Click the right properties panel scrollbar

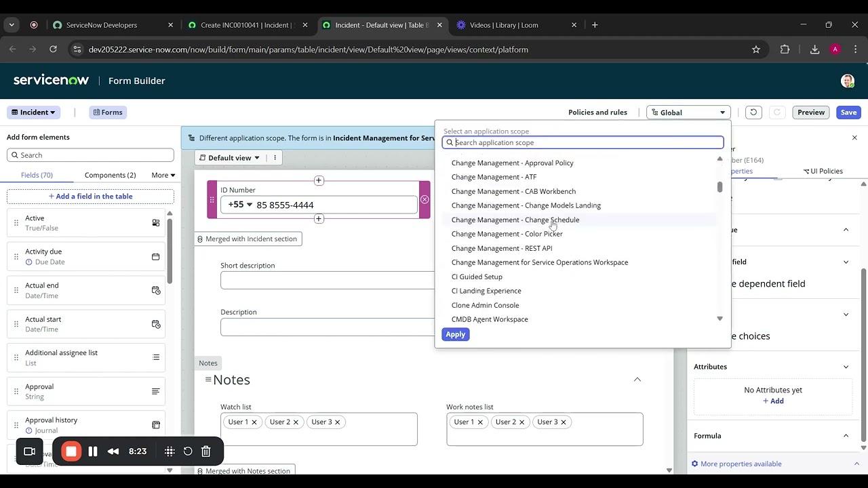coord(863,354)
